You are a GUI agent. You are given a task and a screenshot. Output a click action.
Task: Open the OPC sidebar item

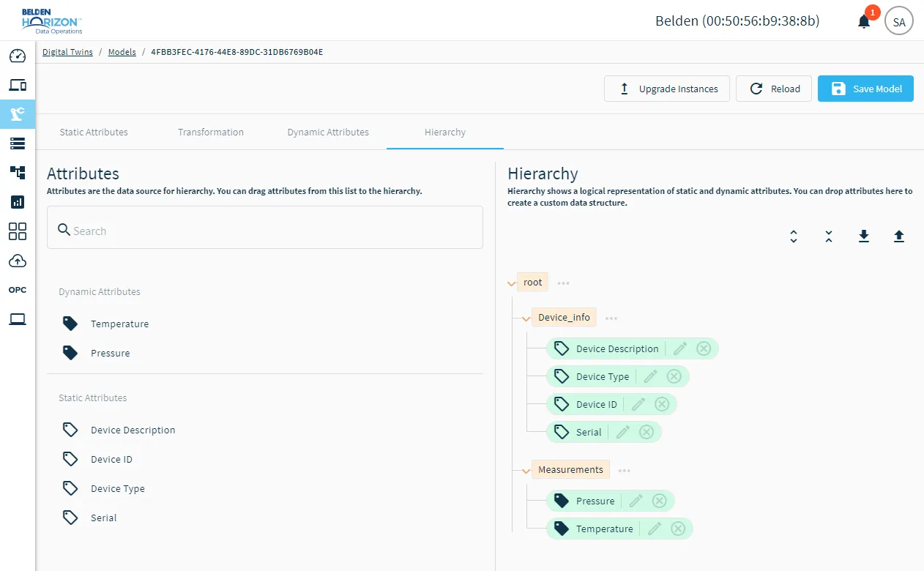[18, 290]
